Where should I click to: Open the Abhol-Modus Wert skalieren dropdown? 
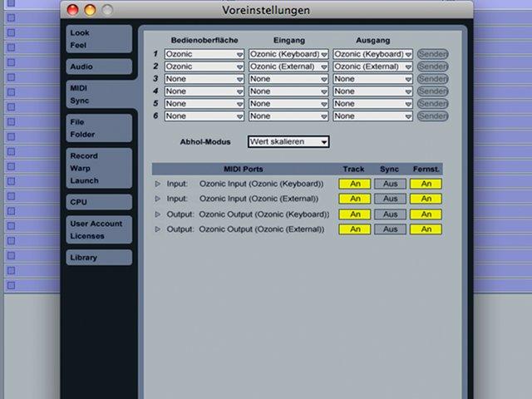pos(288,142)
